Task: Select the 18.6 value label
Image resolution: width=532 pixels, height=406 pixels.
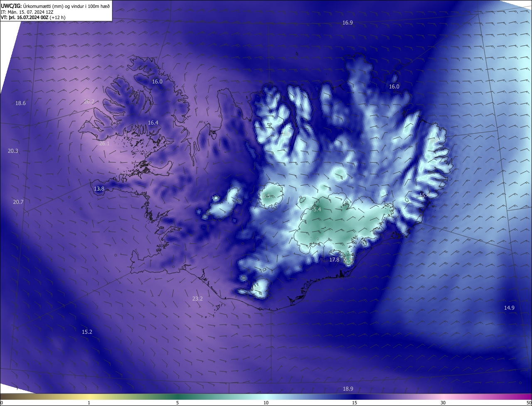Action: [20, 103]
